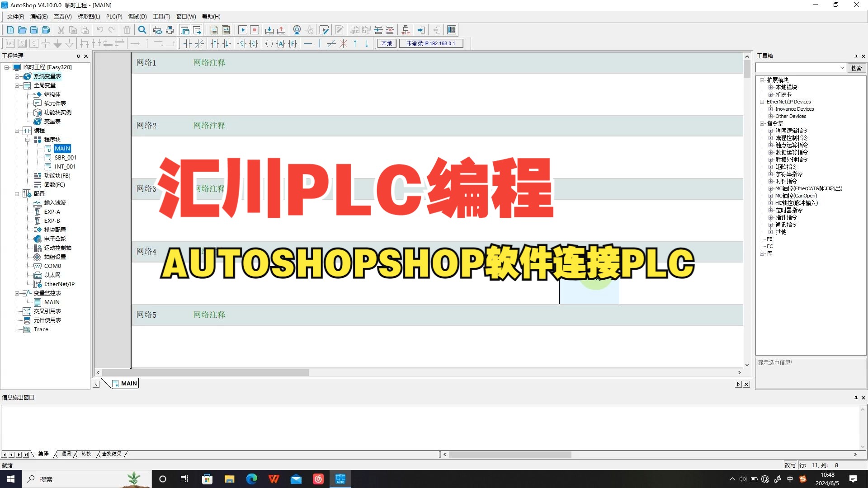Toggle pin on 工具箱 panel
The image size is (868, 488).
point(856,56)
